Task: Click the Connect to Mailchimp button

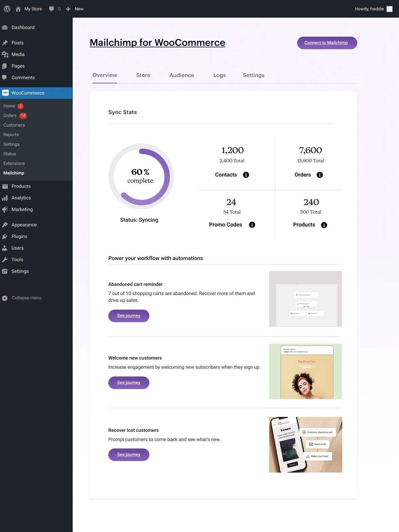Action: (x=327, y=43)
